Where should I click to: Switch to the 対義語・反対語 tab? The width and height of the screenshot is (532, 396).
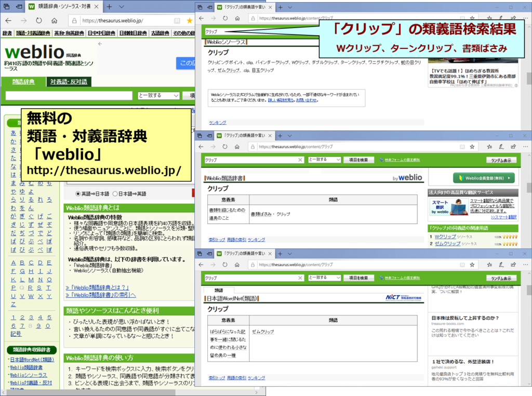tap(68, 82)
